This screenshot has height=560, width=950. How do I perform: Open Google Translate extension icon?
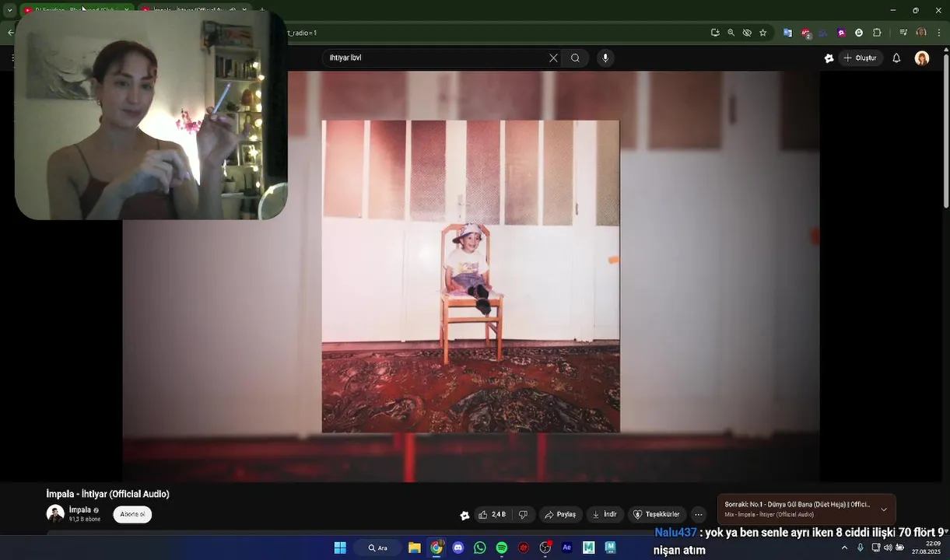(x=787, y=33)
